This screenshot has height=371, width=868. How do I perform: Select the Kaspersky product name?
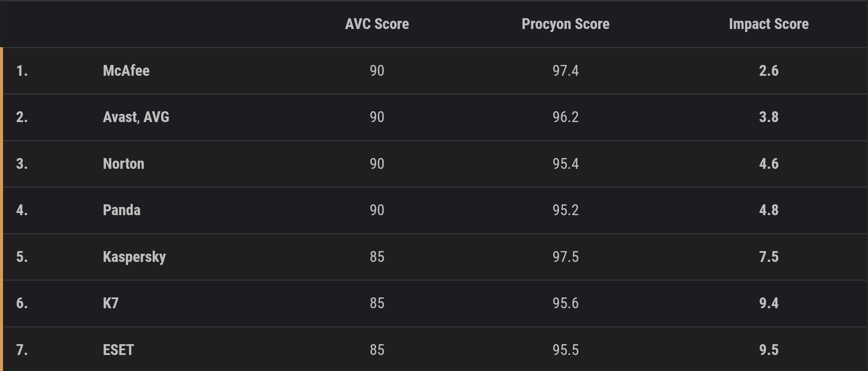coord(134,257)
